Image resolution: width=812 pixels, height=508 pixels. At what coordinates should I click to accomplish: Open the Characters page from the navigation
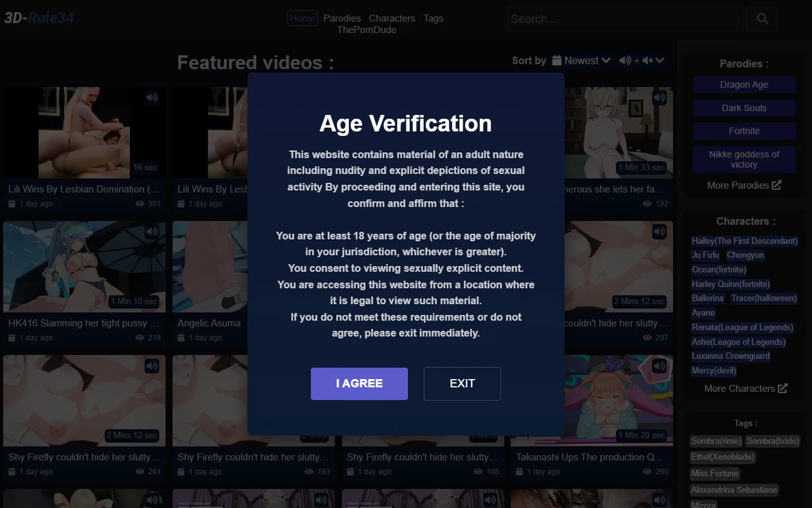coord(391,18)
